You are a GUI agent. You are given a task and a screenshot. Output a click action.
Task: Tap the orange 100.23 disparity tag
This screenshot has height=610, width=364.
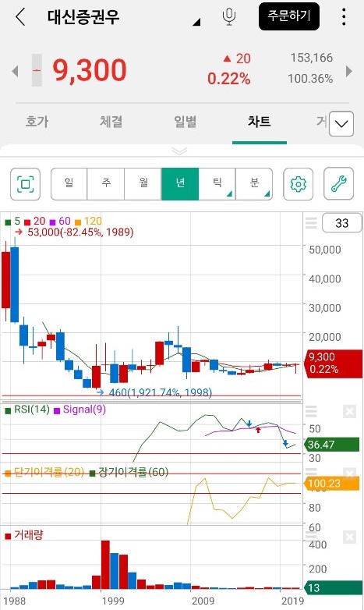coord(333,484)
